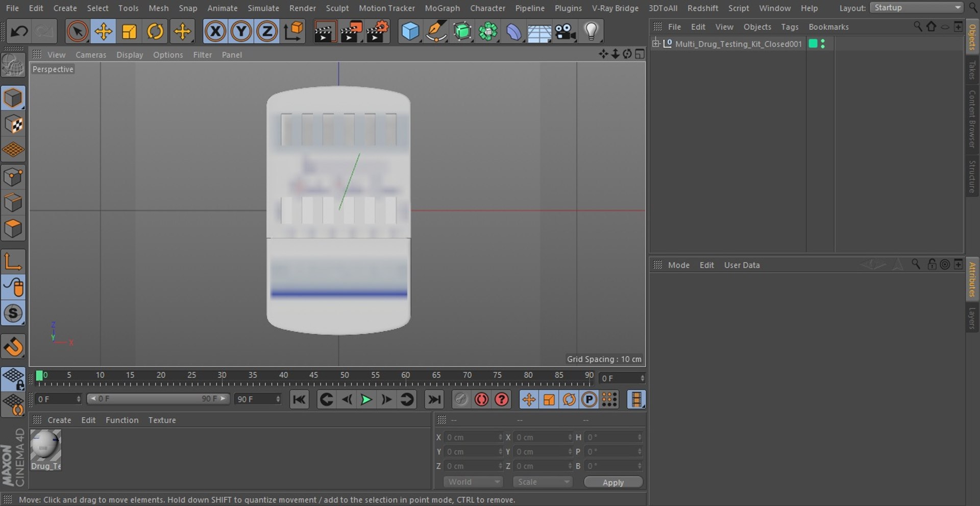The image size is (980, 506).
Task: Open the MoGraph menu
Action: 442,8
